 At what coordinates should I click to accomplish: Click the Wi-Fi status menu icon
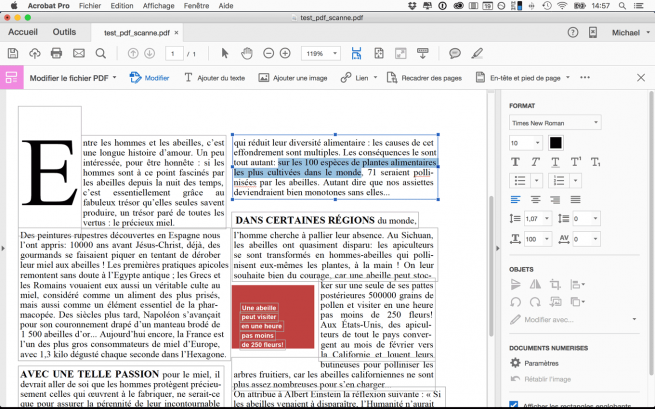[x=562, y=6]
